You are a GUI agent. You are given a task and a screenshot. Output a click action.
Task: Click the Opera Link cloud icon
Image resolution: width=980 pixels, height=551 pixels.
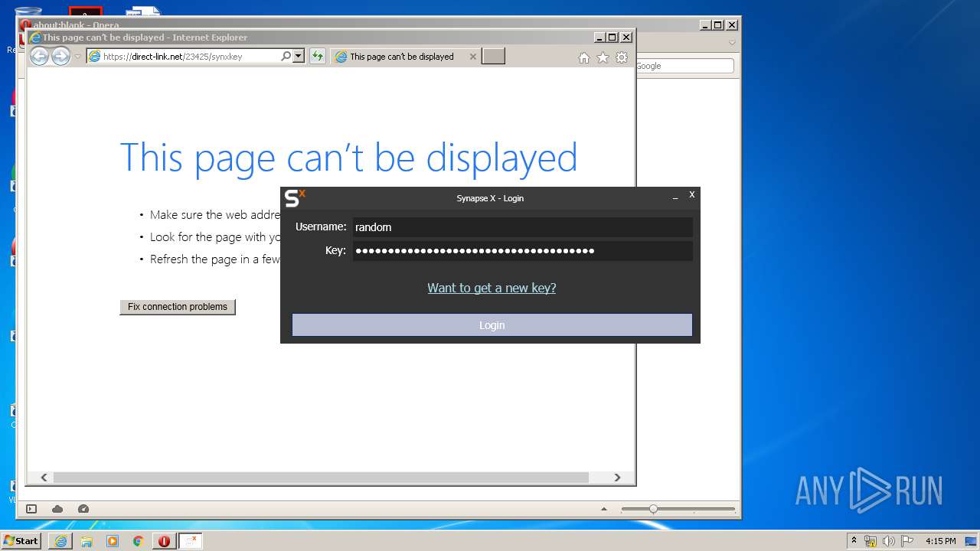[57, 509]
